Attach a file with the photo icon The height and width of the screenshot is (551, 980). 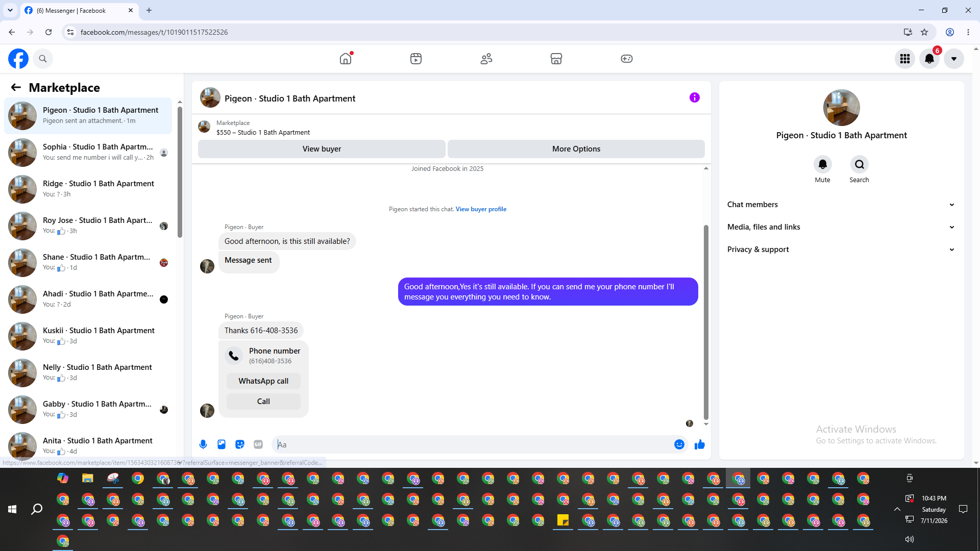tap(222, 444)
